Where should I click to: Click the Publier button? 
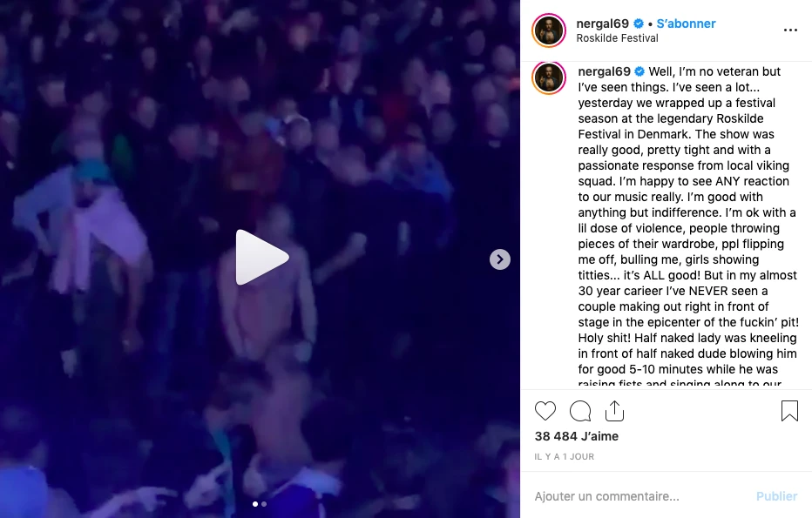click(777, 496)
